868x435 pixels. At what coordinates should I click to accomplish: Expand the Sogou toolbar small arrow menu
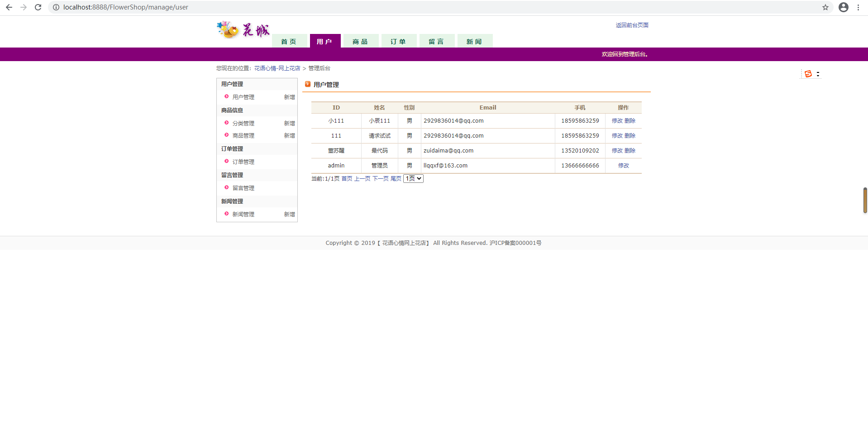click(818, 74)
